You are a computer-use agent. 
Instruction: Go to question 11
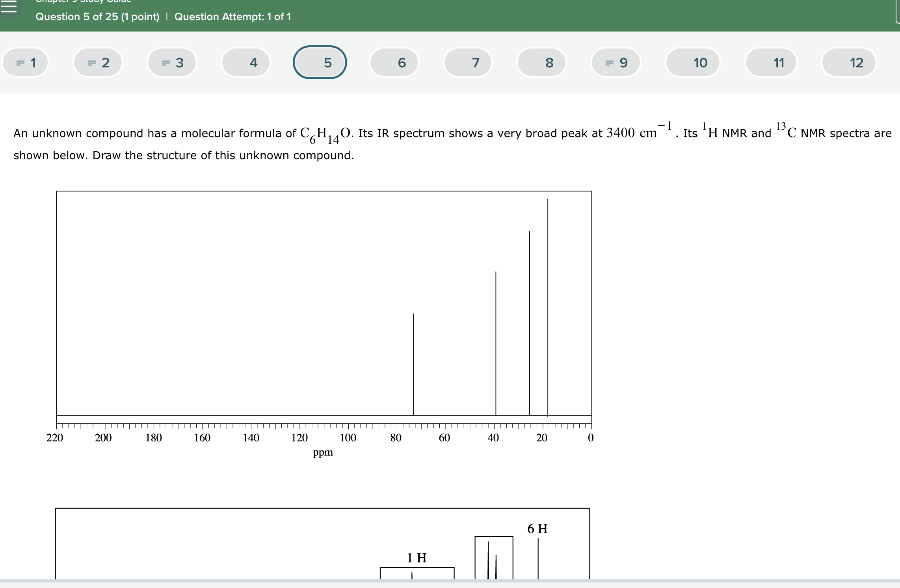(771, 63)
